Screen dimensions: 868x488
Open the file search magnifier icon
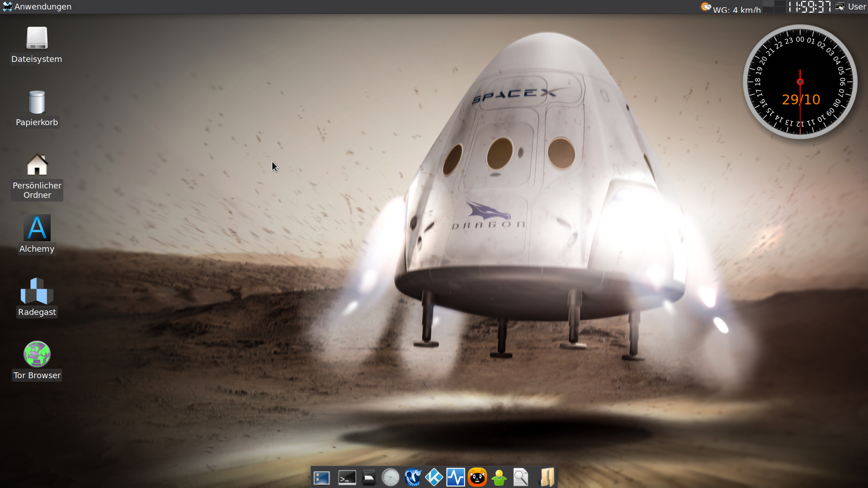tap(521, 478)
